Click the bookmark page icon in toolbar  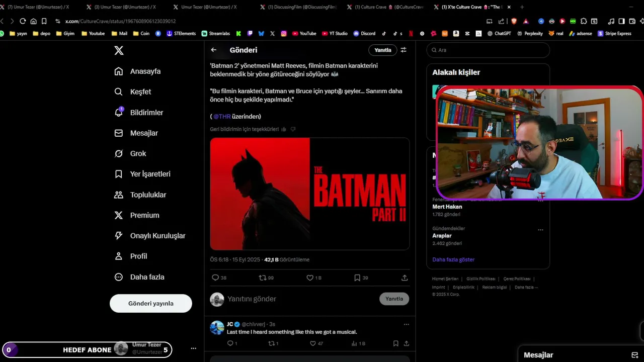tap(44, 21)
